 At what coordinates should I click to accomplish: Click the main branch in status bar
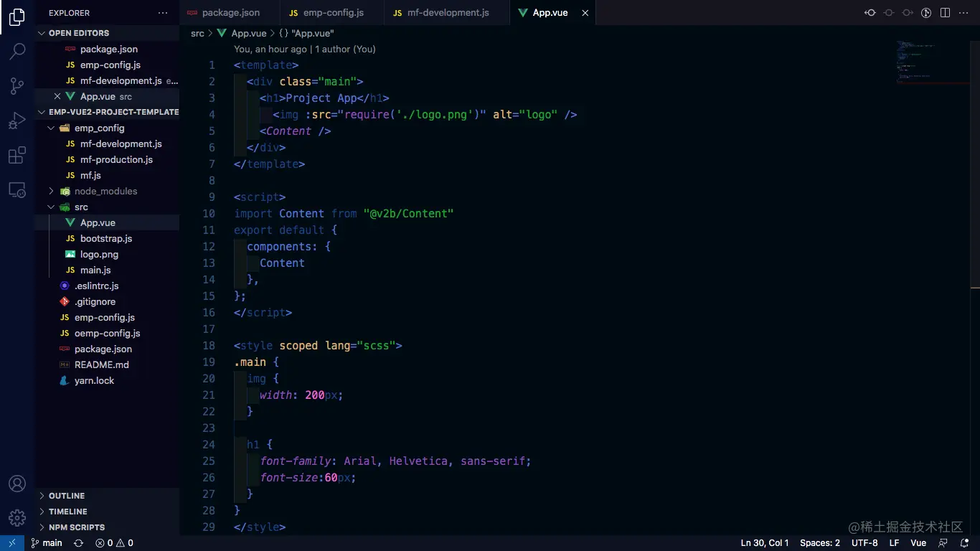click(47, 543)
